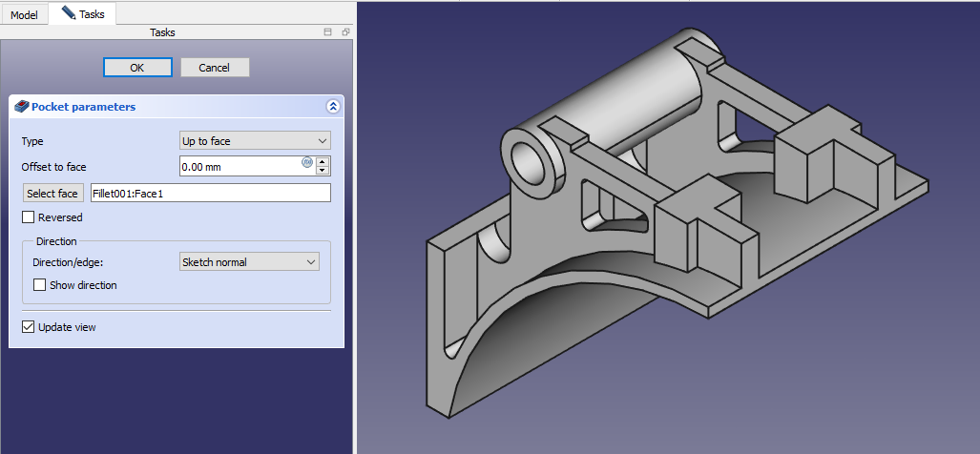Tick the Show direction checkbox
The image size is (980, 454).
[40, 284]
